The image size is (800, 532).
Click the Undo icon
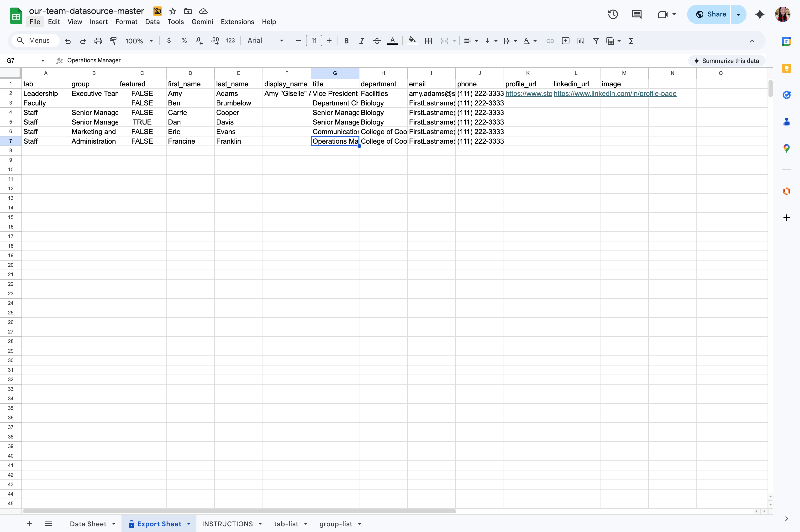pos(68,41)
